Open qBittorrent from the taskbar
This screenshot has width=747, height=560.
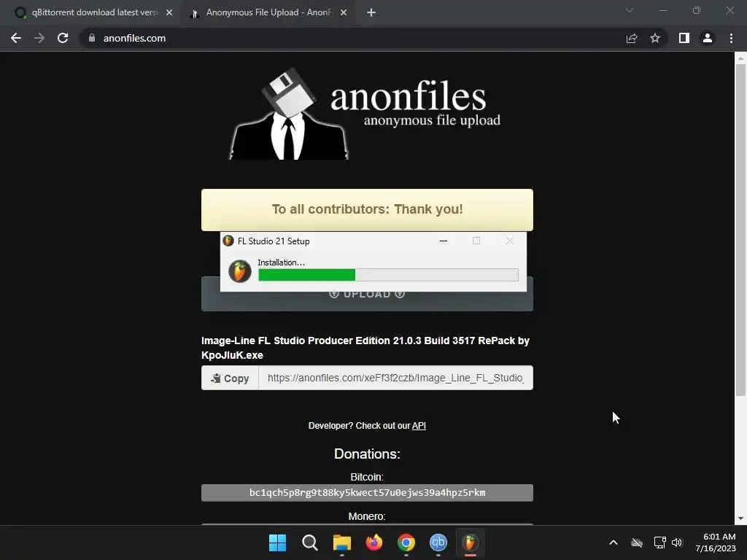click(438, 542)
